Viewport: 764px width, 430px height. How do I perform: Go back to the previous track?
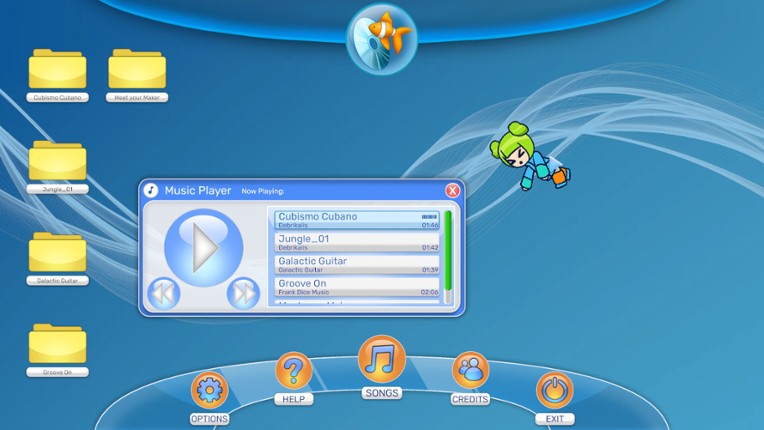point(163,293)
